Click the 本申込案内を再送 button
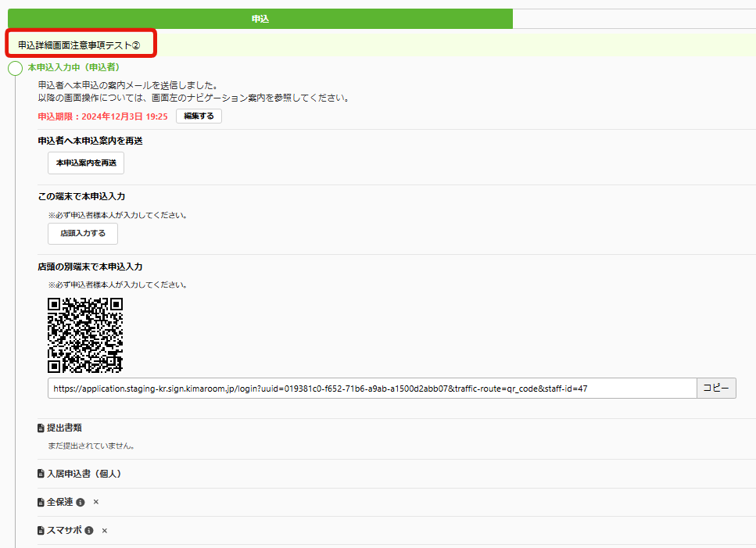Image resolution: width=756 pixels, height=548 pixels. click(86, 163)
